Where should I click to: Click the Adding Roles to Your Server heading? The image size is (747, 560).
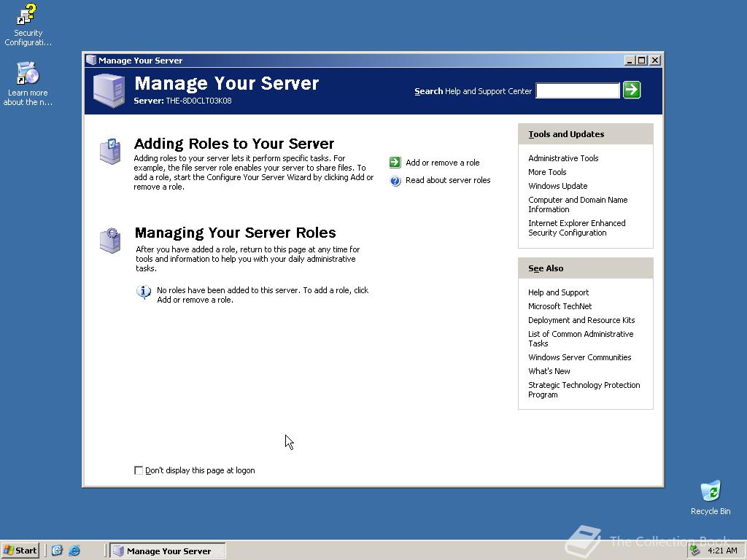(234, 144)
